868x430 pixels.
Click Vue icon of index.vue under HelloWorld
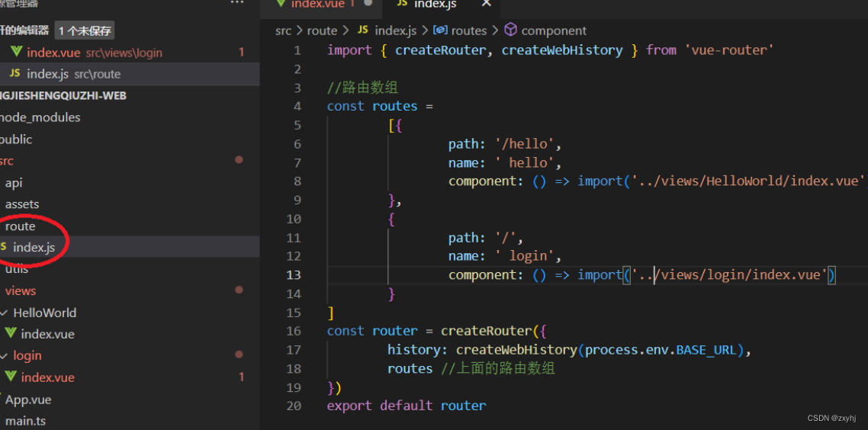(x=11, y=334)
